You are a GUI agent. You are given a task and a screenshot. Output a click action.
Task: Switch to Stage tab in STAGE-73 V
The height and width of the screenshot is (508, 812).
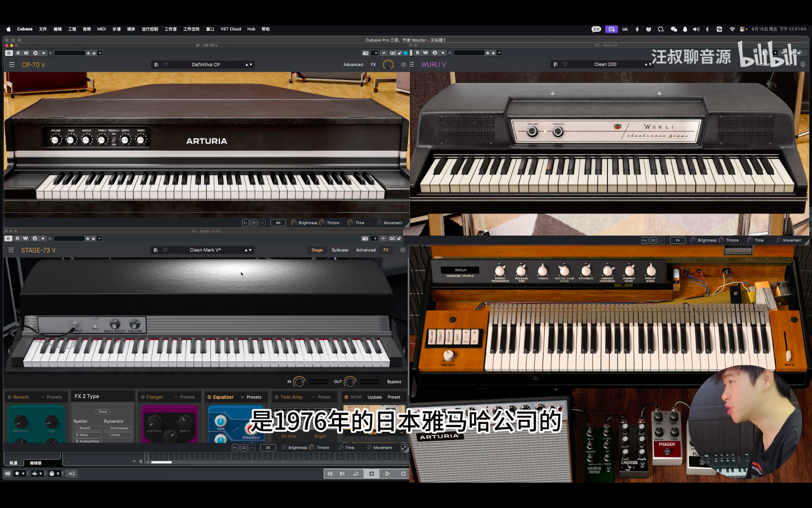pos(317,250)
